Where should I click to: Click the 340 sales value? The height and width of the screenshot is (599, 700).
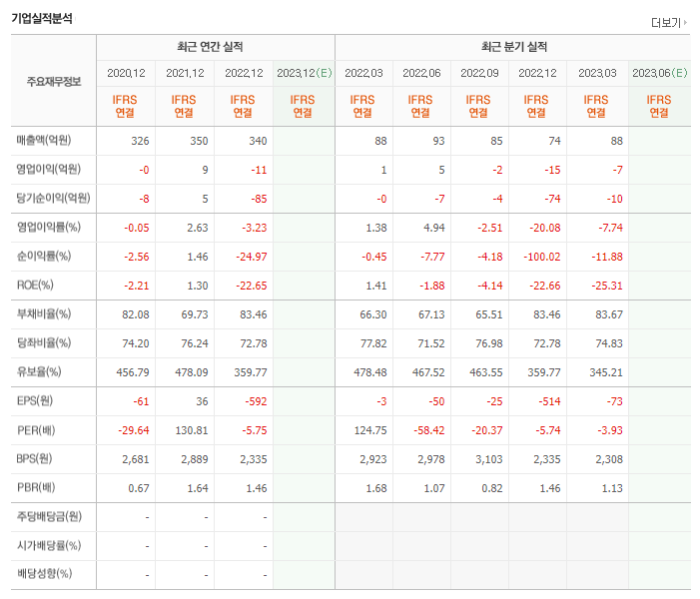[x=258, y=141]
